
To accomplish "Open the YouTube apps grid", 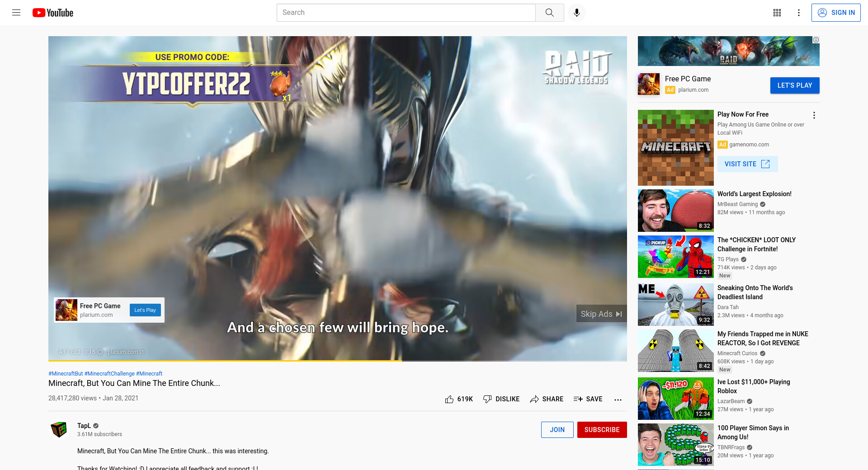I will pos(777,13).
